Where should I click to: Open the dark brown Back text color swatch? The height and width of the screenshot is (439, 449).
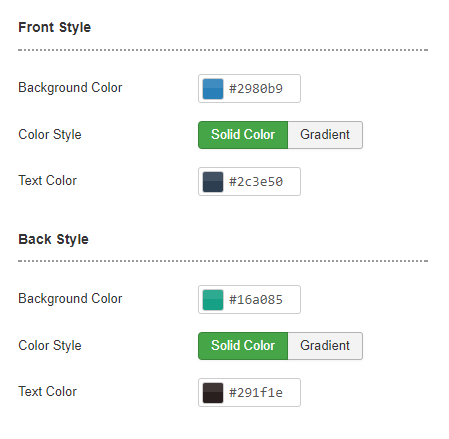213,393
